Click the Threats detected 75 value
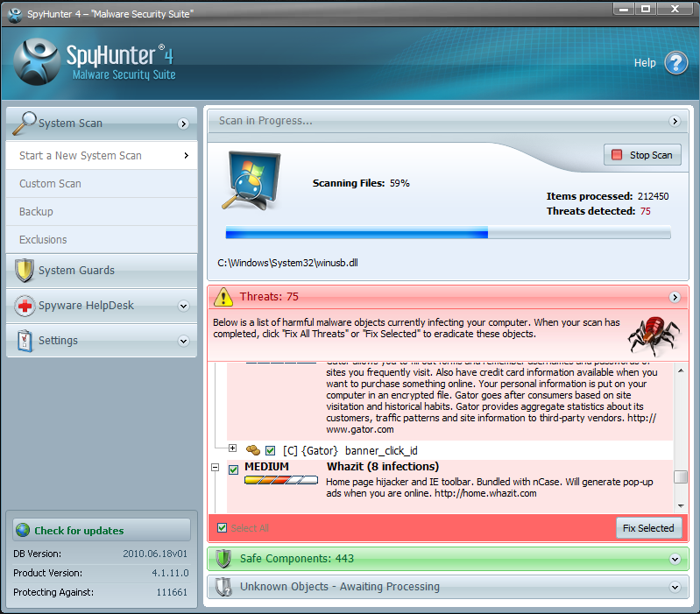Viewport: 700px width, 614px height. tap(645, 211)
